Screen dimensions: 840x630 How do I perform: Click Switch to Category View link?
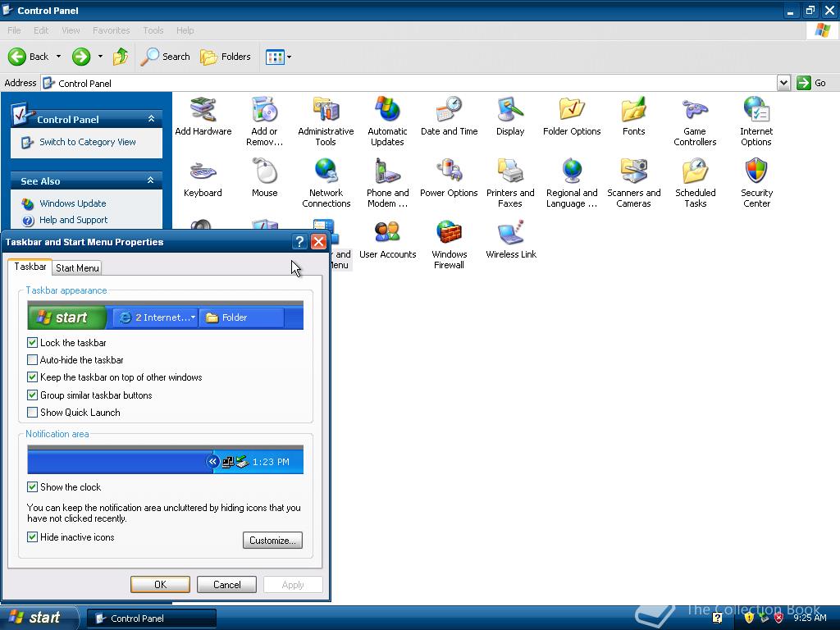tap(88, 142)
